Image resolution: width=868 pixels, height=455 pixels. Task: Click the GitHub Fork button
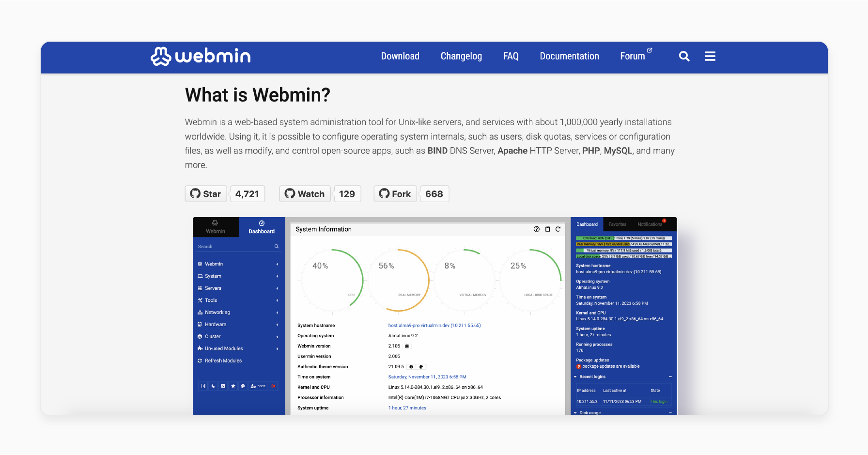click(395, 194)
